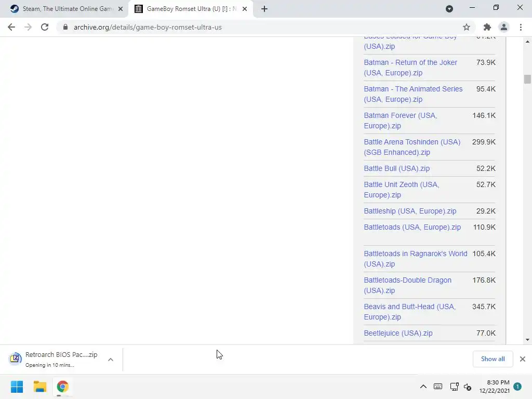Open the Chrome three-dot menu
Screen dimensions: 532x399
(x=521, y=27)
